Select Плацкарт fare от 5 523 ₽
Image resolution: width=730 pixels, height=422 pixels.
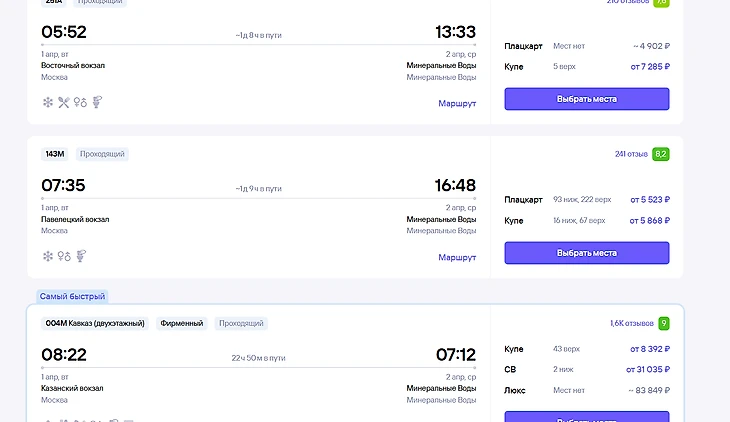click(x=649, y=200)
